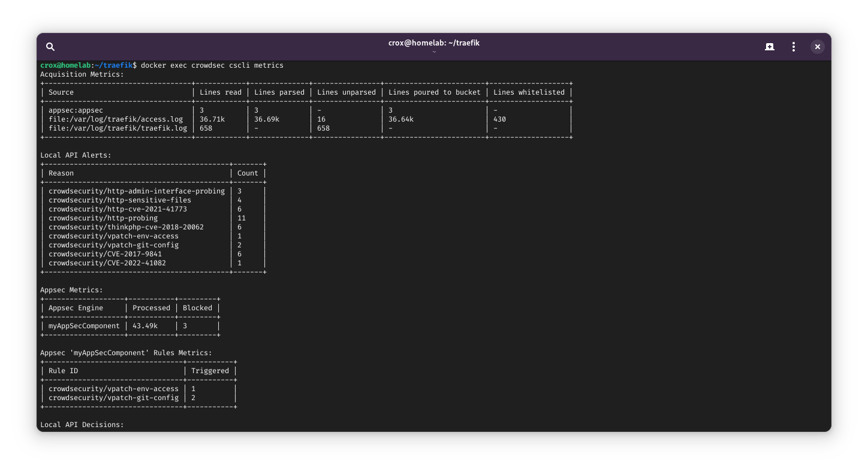Click the Triggered column header
Viewport: 868px width, 472px height.
pos(210,371)
